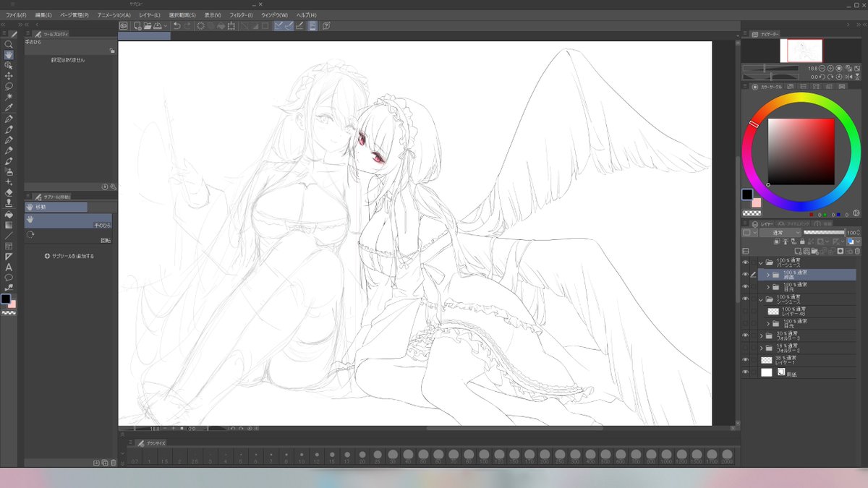868x488 pixels.
Task: Open the ウィンドウ(W) menu
Action: coord(274,14)
